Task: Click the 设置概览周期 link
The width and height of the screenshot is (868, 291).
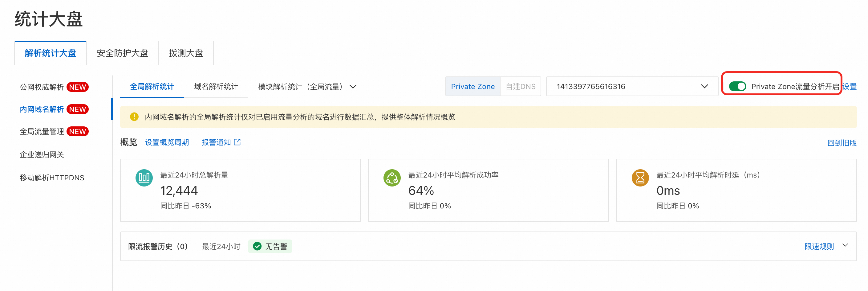Action: [x=167, y=142]
